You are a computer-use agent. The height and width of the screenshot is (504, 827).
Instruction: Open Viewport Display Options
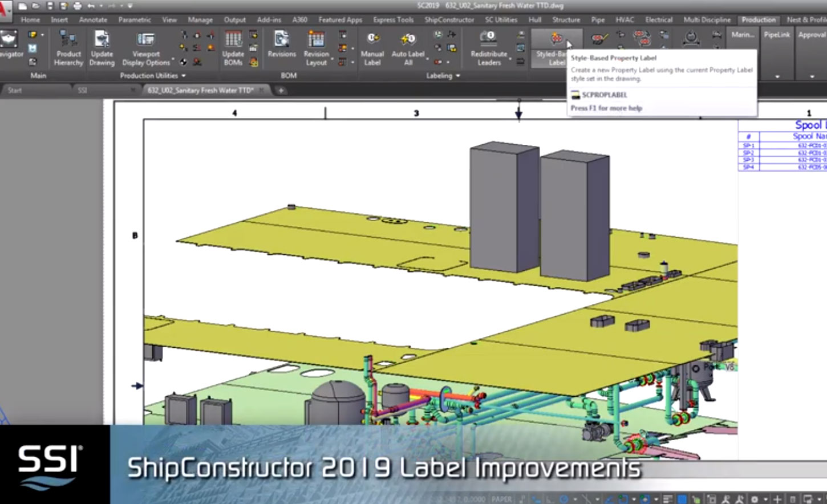[145, 48]
